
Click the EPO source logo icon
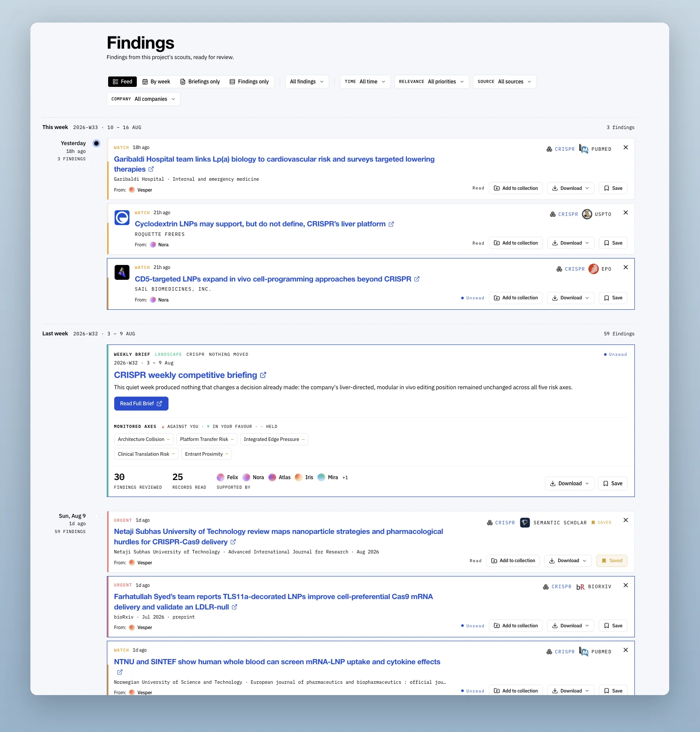tap(593, 269)
